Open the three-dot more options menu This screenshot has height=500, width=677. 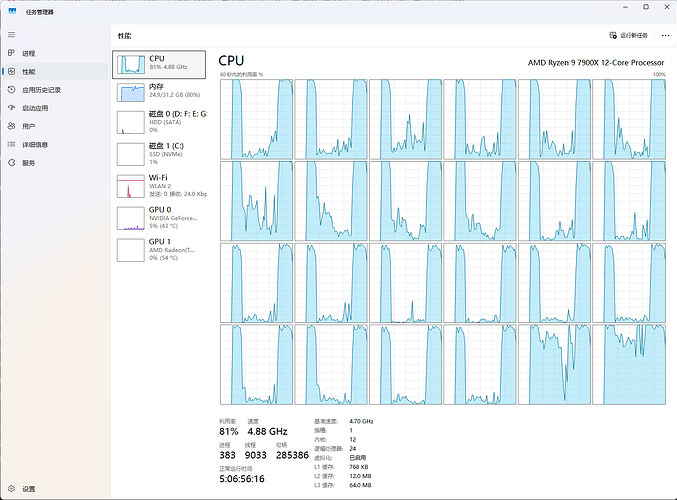[665, 35]
